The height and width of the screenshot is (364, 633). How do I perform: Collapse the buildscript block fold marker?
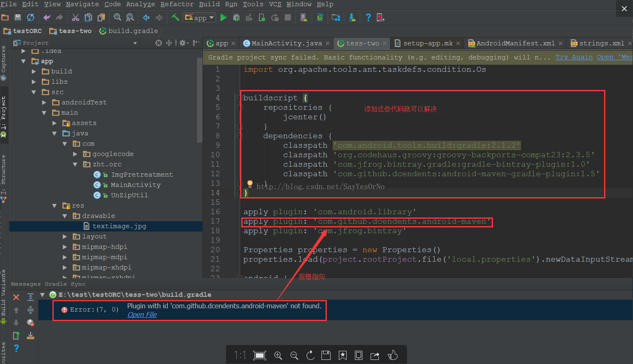[240, 98]
